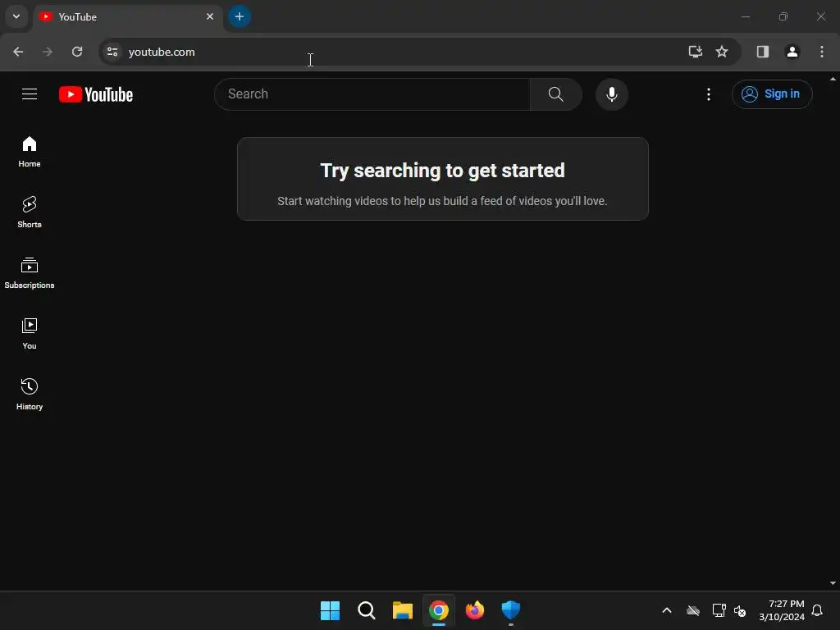
Task: Click the page's vertical scrollbar track
Action: pyautogui.click(x=833, y=331)
